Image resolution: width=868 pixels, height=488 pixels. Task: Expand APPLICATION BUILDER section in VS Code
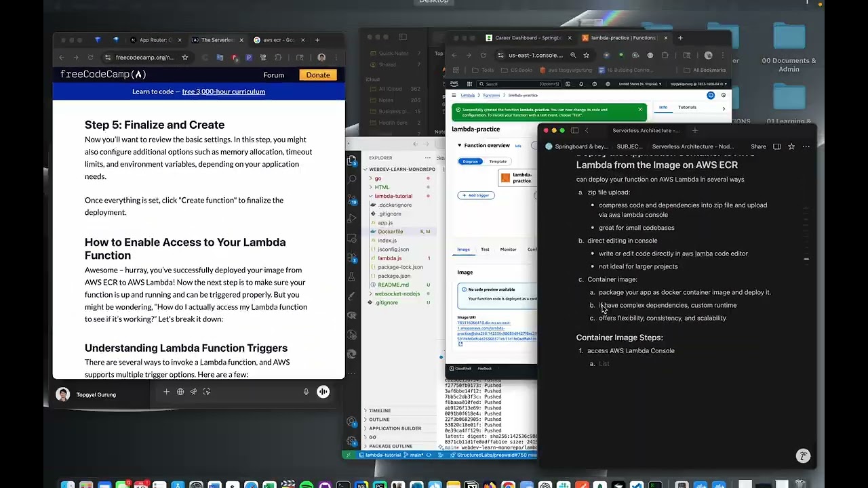point(395,428)
